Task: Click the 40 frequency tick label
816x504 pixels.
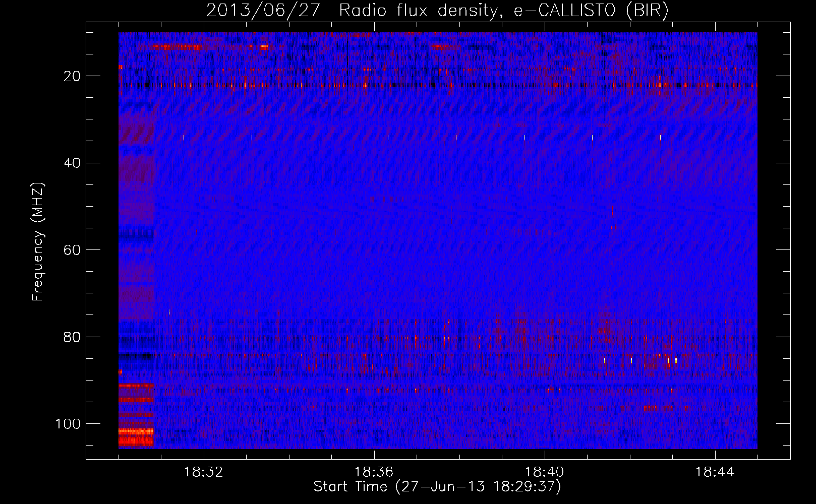Action: 73,163
